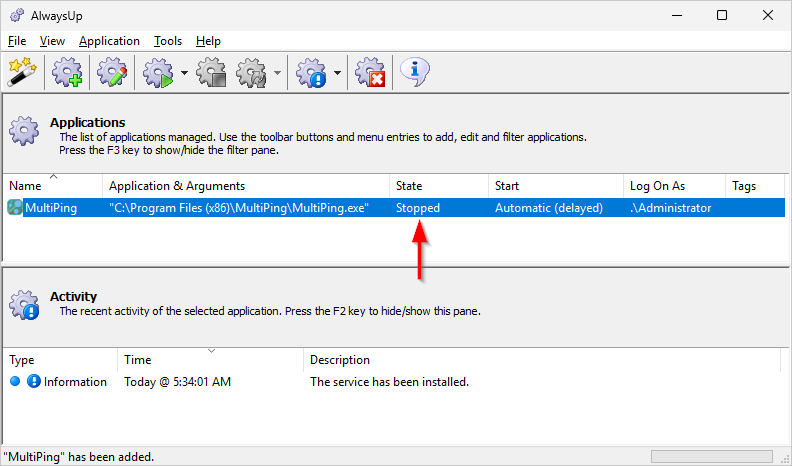Image resolution: width=792 pixels, height=466 pixels.
Task: Open the Help menu
Action: click(208, 41)
